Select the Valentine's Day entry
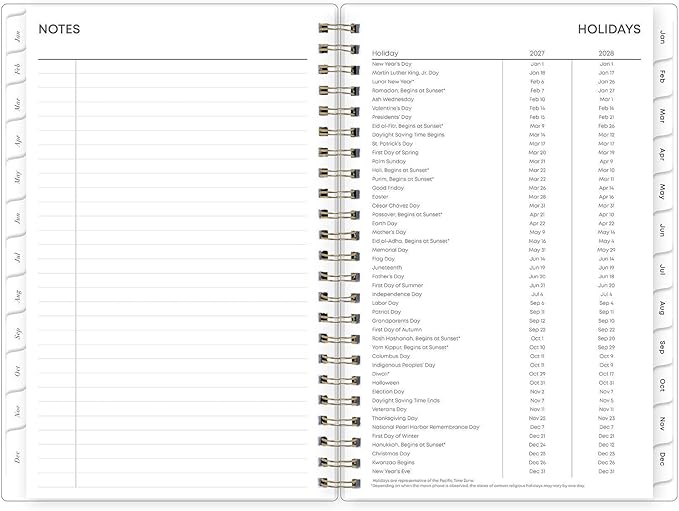 point(391,108)
